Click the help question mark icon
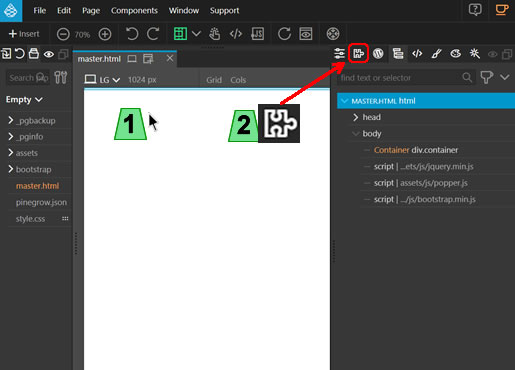The width and height of the screenshot is (515, 370). (475, 10)
